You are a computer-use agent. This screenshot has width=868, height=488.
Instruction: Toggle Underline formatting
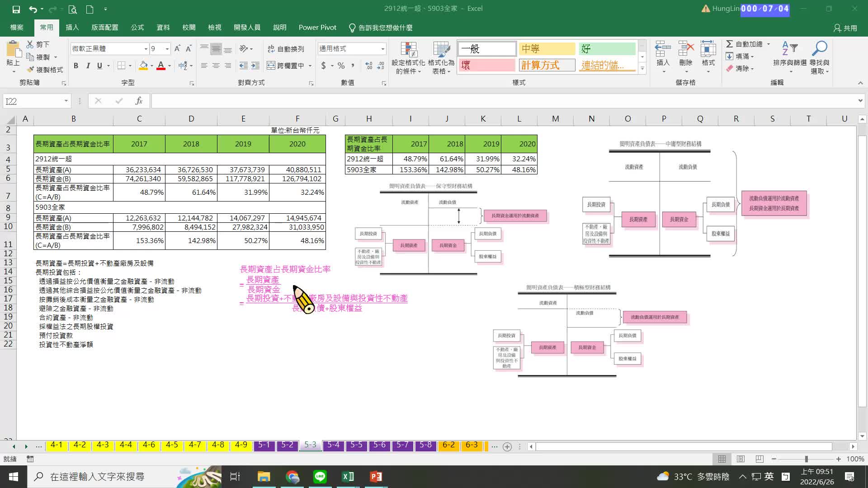click(99, 66)
